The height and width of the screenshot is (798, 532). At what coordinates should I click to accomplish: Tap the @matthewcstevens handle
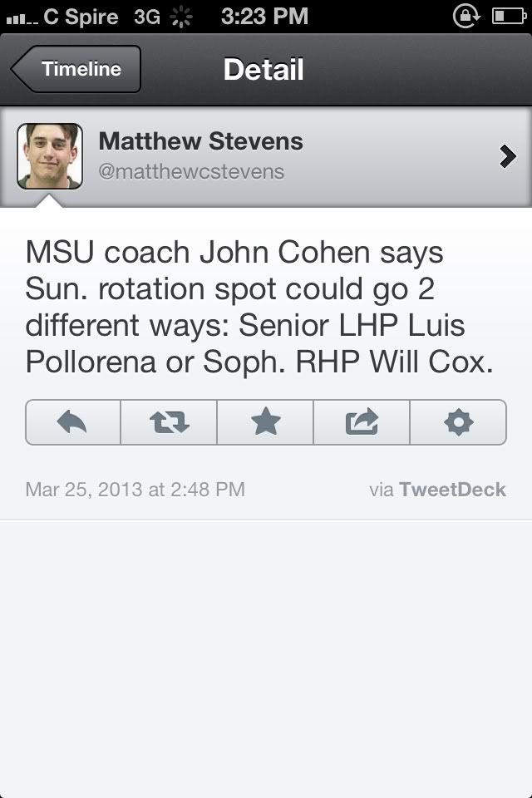point(191,172)
